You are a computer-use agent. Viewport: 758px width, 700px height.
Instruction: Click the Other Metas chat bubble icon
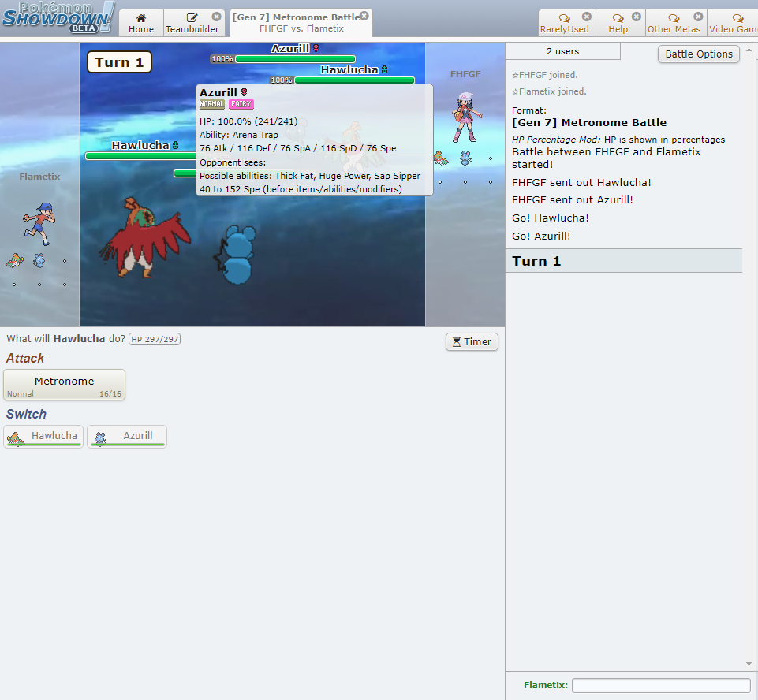click(x=674, y=18)
